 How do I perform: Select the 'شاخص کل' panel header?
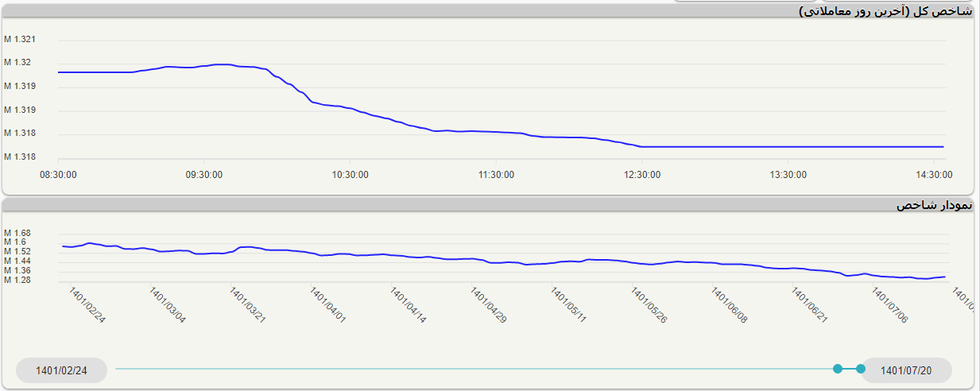pyautogui.click(x=885, y=11)
